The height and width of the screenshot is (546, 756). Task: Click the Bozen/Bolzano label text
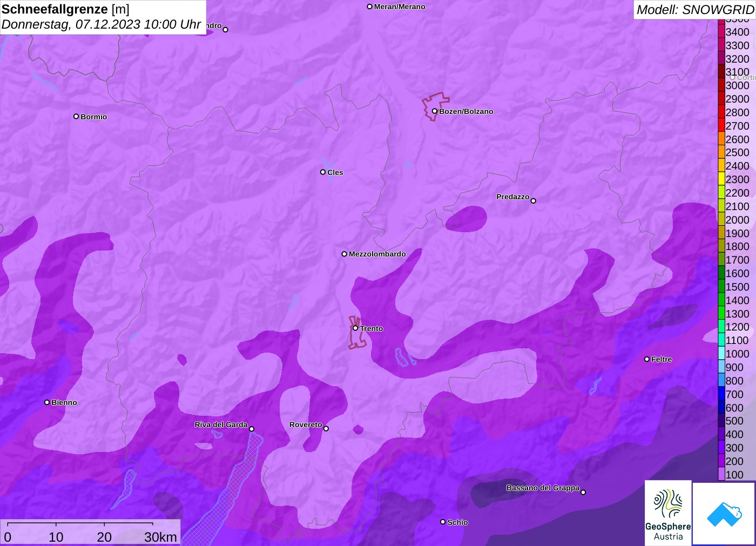click(466, 112)
